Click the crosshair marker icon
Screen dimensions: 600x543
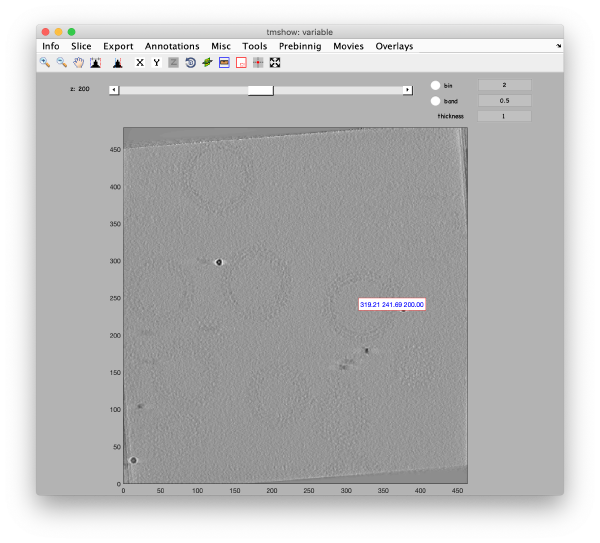[x=258, y=62]
